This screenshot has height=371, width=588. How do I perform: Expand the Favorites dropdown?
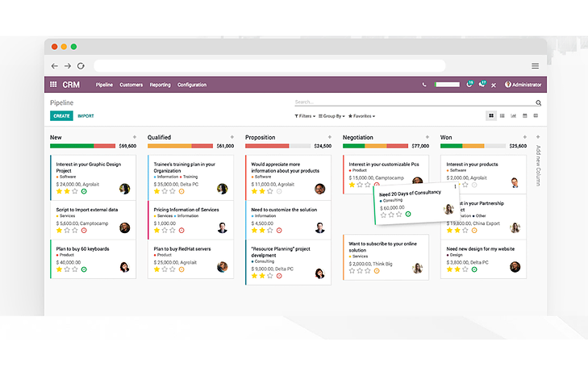[361, 116]
